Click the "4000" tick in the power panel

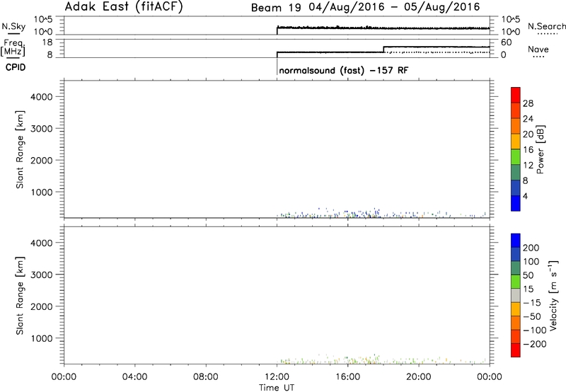pos(42,97)
